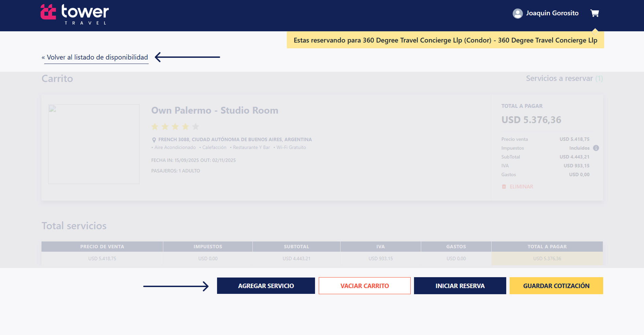Image resolution: width=644 pixels, height=335 pixels.
Task: Click the trash icon next to ELIMINAR
Action: (504, 187)
